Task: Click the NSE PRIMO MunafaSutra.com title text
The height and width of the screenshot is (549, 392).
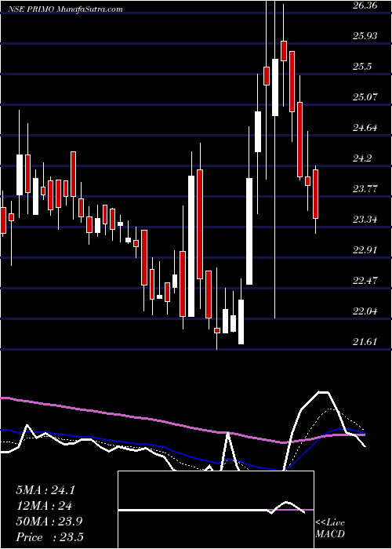Action: tap(66, 9)
